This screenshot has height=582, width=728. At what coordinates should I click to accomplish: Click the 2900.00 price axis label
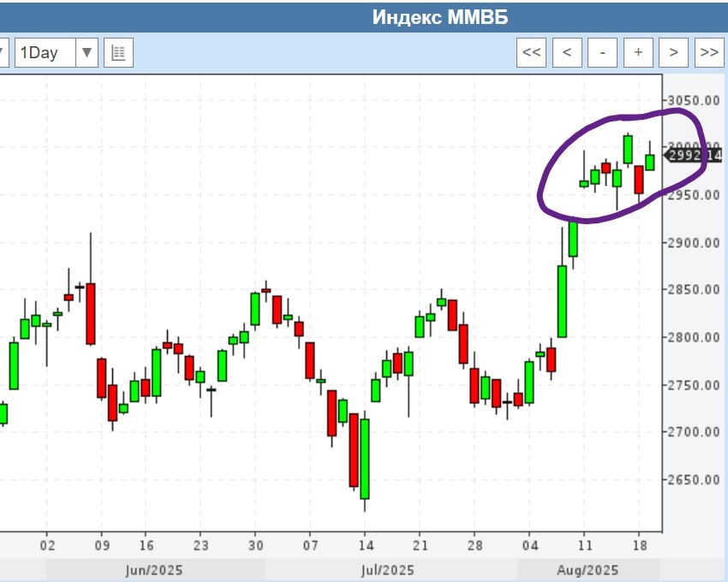694,242
